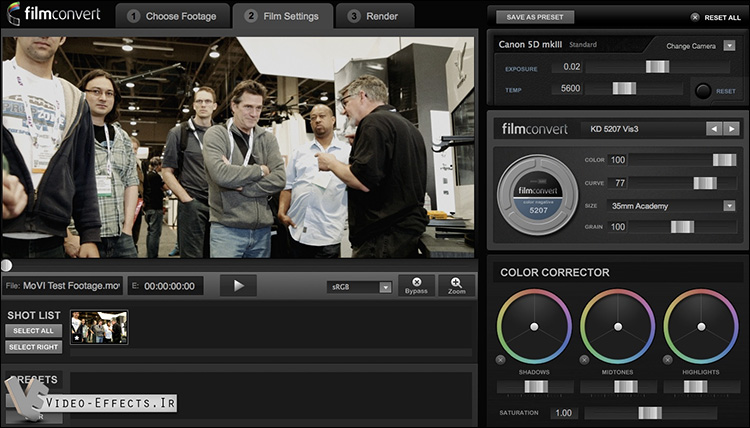Adjust the Midtones level slider
Image resolution: width=750 pixels, height=428 pixels.
pos(626,387)
